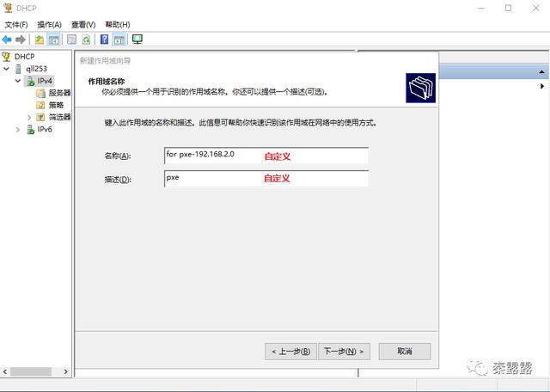Maximize the DHCP window

508,8
